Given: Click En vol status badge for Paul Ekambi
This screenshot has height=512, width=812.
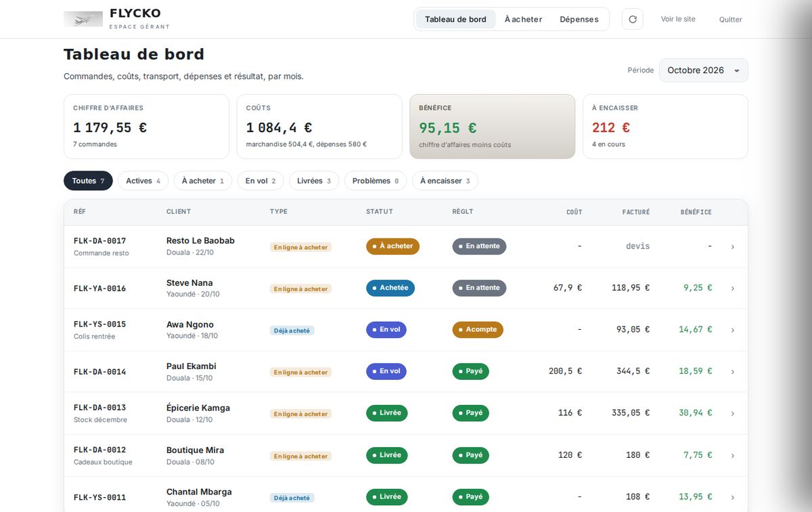Looking at the screenshot, I should (x=386, y=371).
